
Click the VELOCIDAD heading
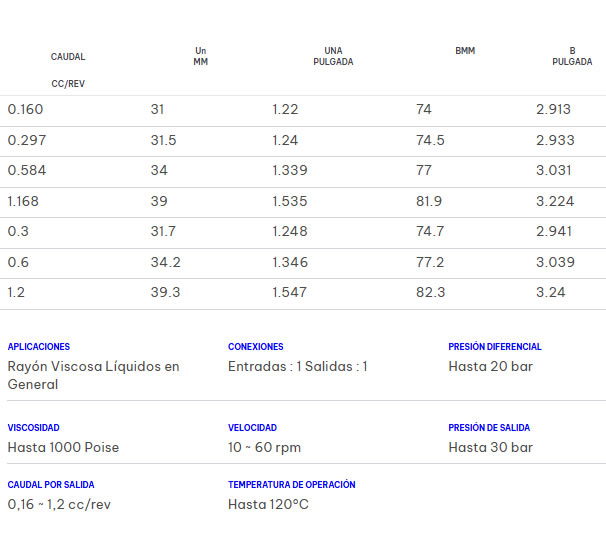pos(253,428)
